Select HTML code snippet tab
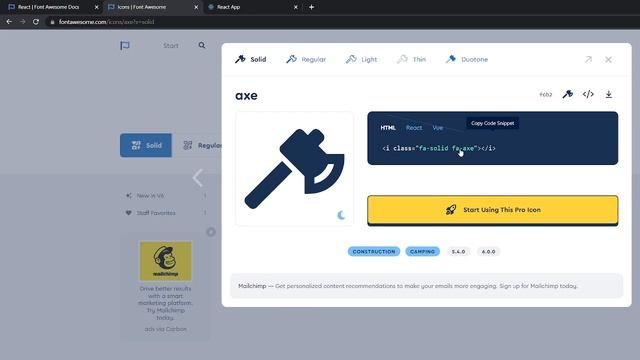 tap(388, 128)
